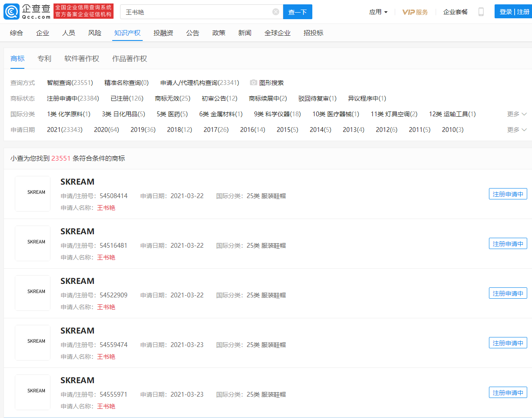Filter by class 12类 运输工具(1)
This screenshot has height=418, width=532.
coord(452,114)
